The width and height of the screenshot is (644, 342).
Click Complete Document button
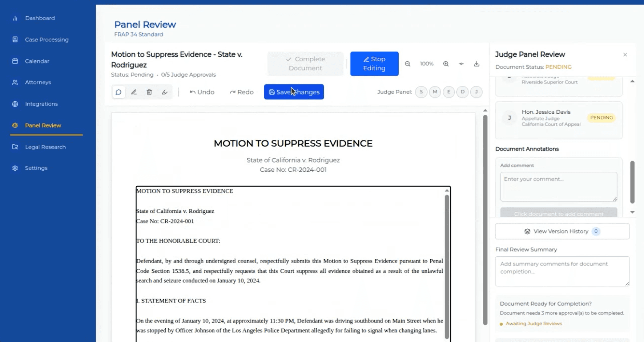click(x=305, y=64)
